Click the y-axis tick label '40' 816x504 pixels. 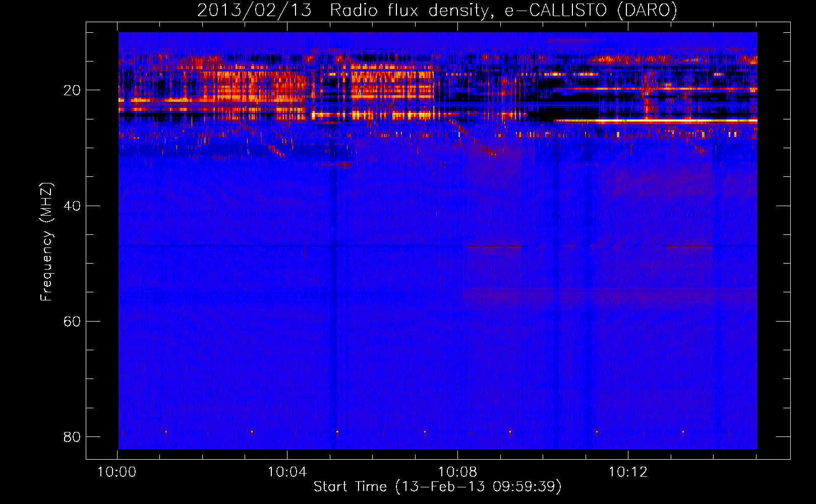pyautogui.click(x=72, y=206)
